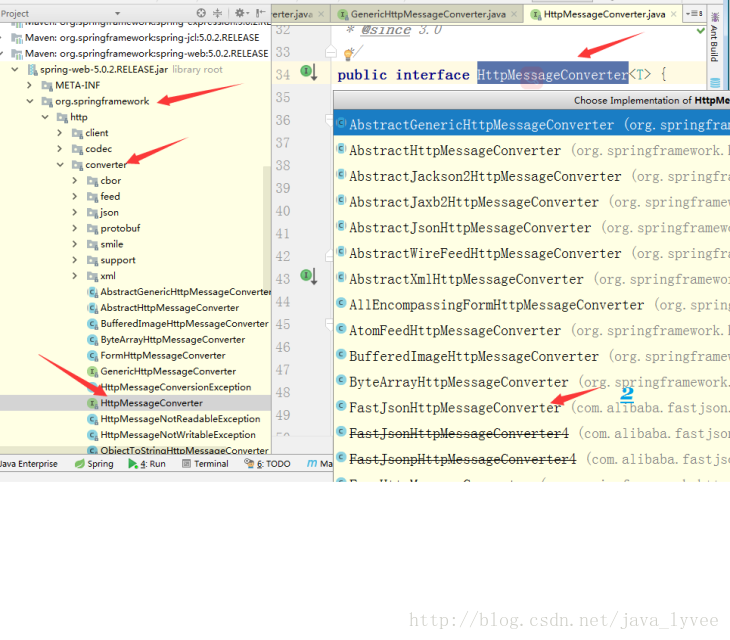The width and height of the screenshot is (730, 640).
Task: Select GenericHttpMessageConverter interface in tree
Action: (x=168, y=371)
